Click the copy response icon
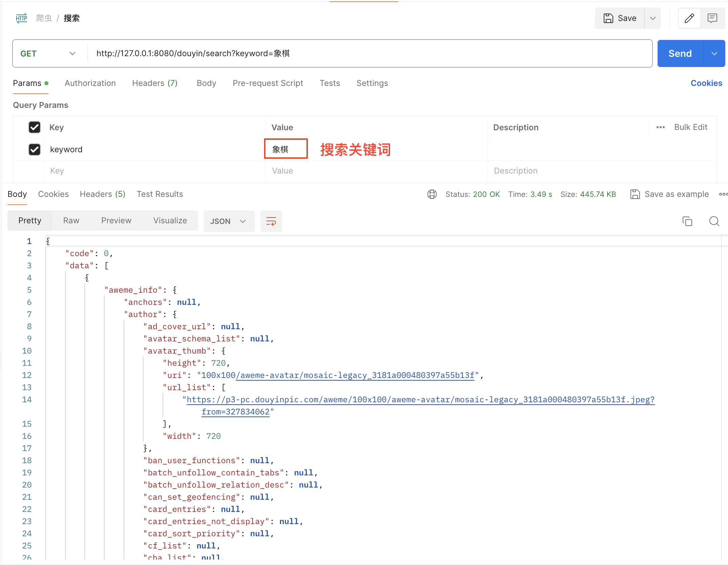The image size is (728, 565). pos(687,221)
